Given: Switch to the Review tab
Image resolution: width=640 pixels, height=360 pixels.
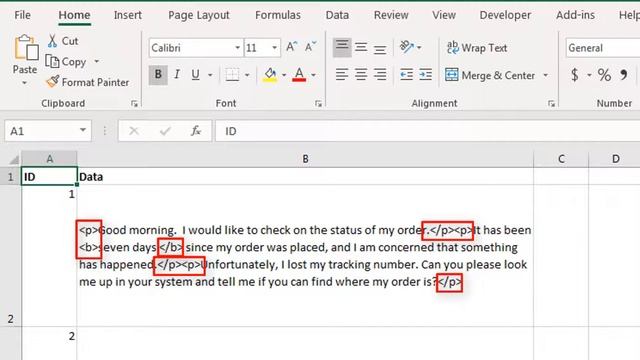Looking at the screenshot, I should point(391,15).
